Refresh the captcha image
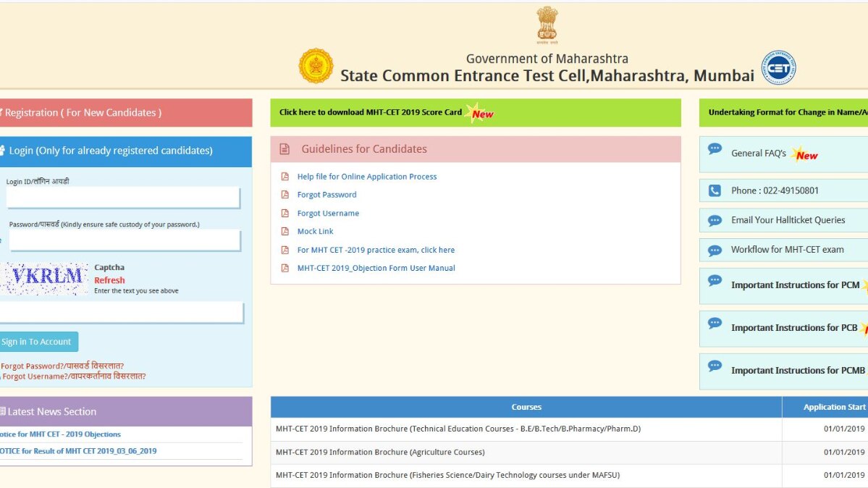This screenshot has height=488, width=868. [x=109, y=280]
